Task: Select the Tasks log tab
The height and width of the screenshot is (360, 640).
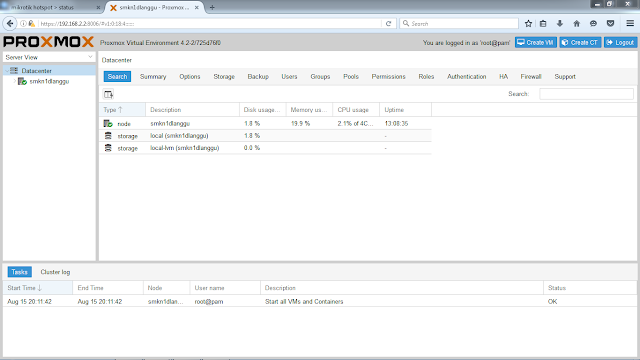Action: point(20,272)
